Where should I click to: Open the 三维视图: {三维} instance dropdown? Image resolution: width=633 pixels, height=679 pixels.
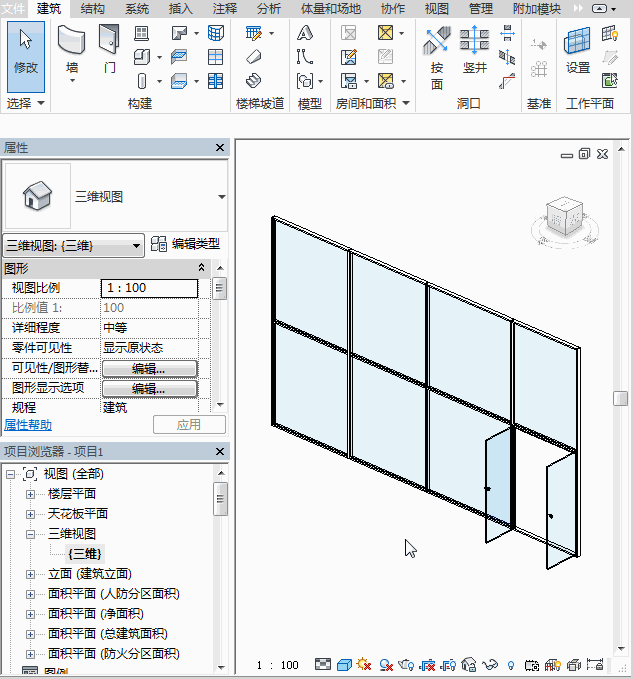tap(74, 245)
